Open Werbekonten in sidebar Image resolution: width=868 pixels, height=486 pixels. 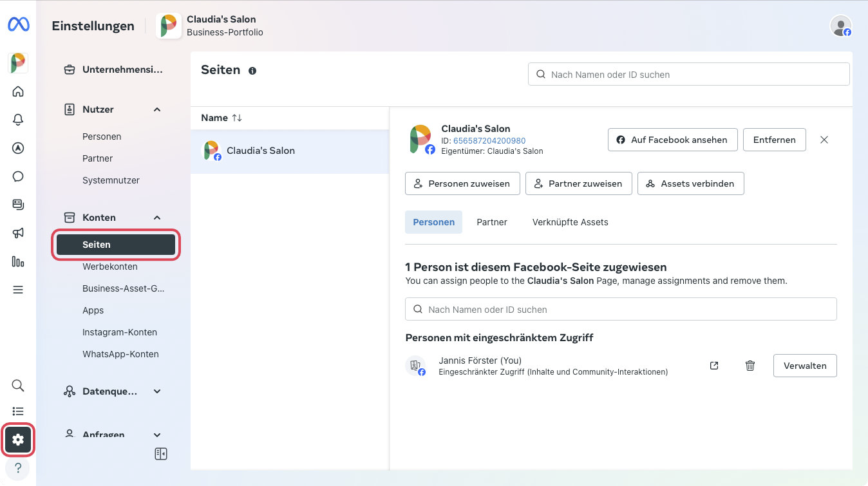pyautogui.click(x=110, y=266)
